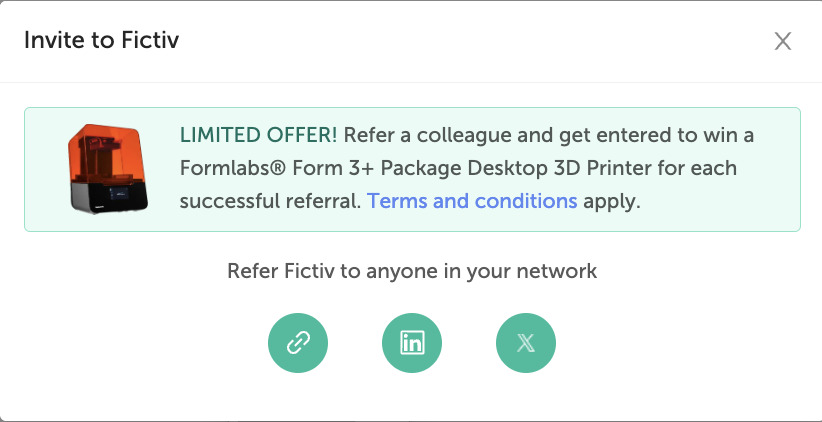Click the Formlabs 3D printer thumbnail
The width and height of the screenshot is (822, 422).
[108, 169]
